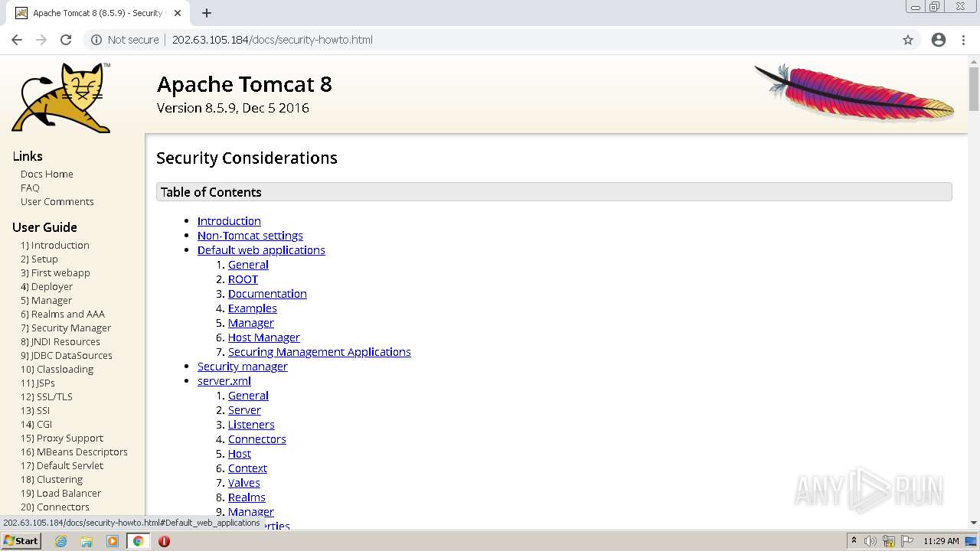Open the Chrome three-dot menu

coord(964,40)
